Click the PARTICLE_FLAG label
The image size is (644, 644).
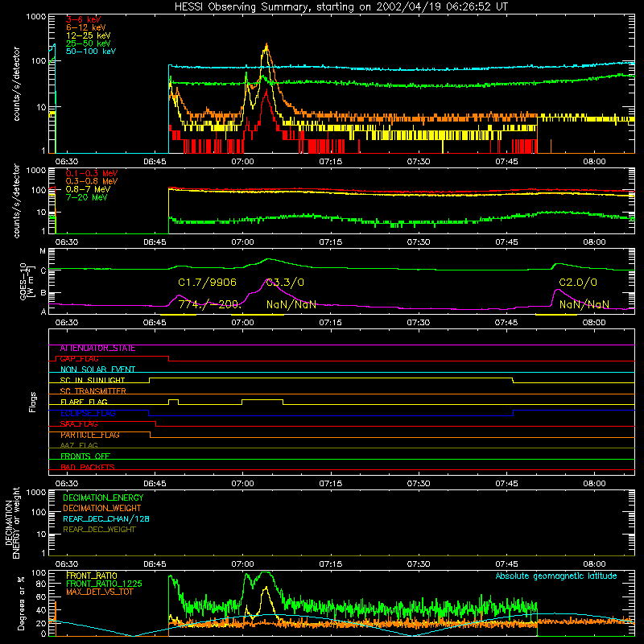click(90, 435)
